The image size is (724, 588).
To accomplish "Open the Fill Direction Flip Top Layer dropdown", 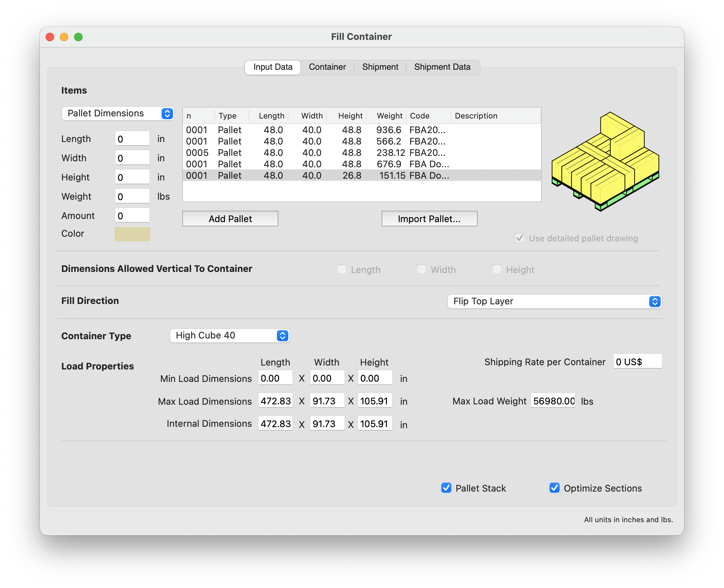I will coord(555,301).
